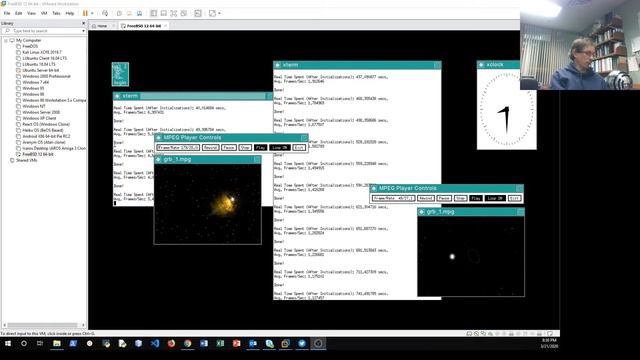
Task: Open the Help menu
Action: pyautogui.click(x=70, y=13)
